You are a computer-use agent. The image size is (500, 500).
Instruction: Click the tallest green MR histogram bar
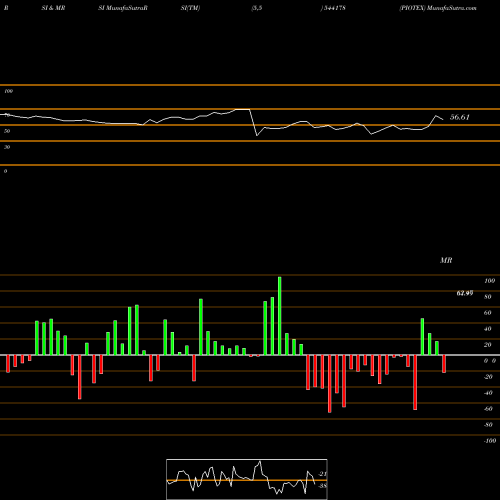coord(279,316)
